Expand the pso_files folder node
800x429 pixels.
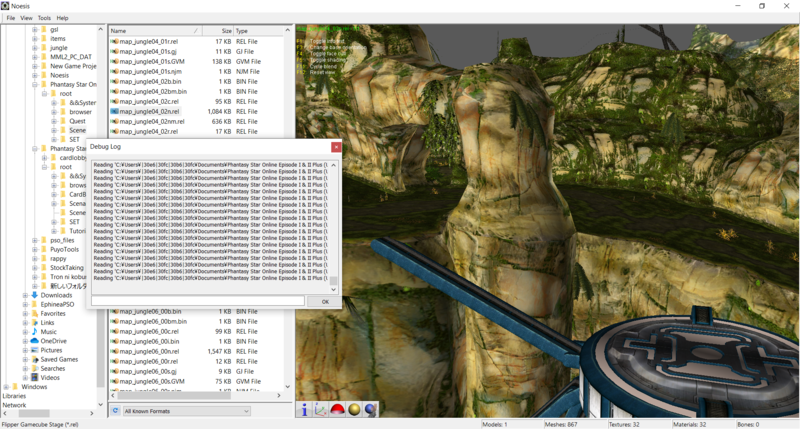pos(35,240)
